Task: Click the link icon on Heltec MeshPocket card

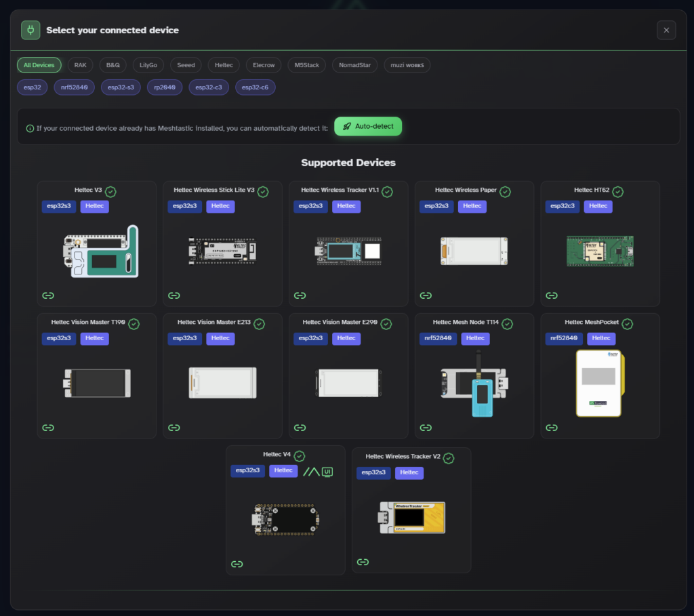Action: [x=552, y=428]
